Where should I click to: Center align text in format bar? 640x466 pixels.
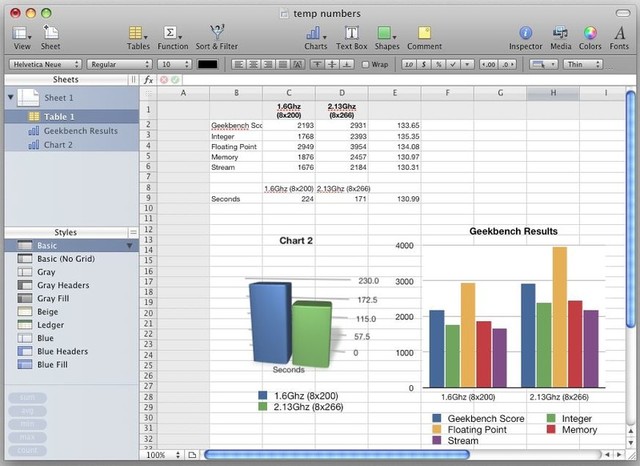coord(253,64)
